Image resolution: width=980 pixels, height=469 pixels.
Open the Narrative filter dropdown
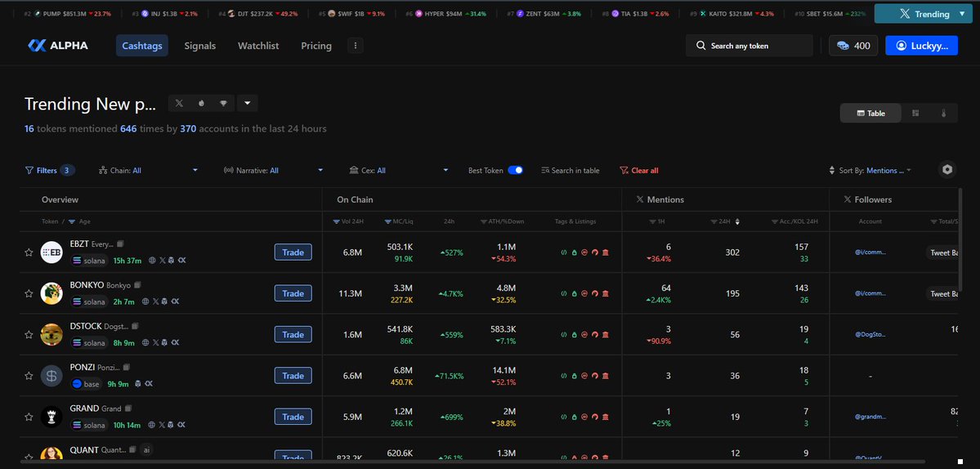click(274, 170)
